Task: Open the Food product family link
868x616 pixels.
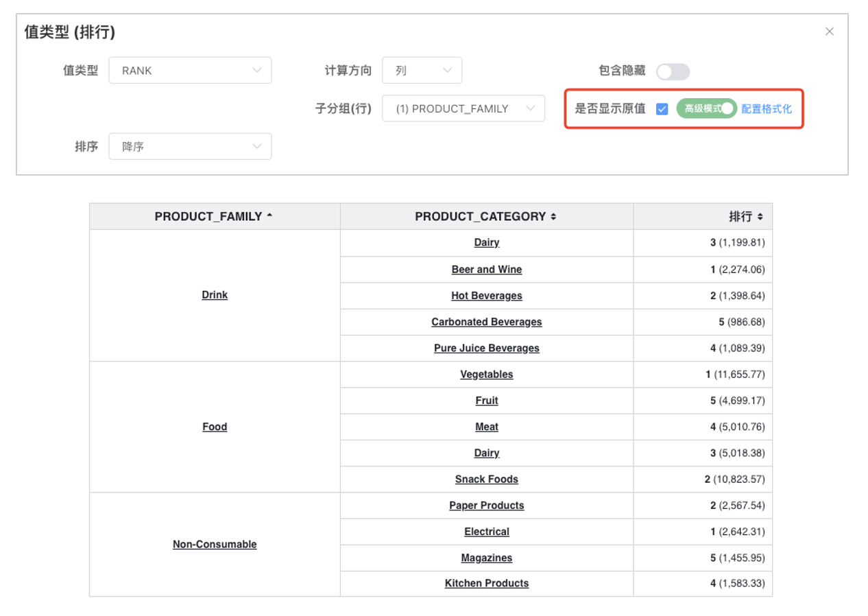Action: click(x=215, y=427)
